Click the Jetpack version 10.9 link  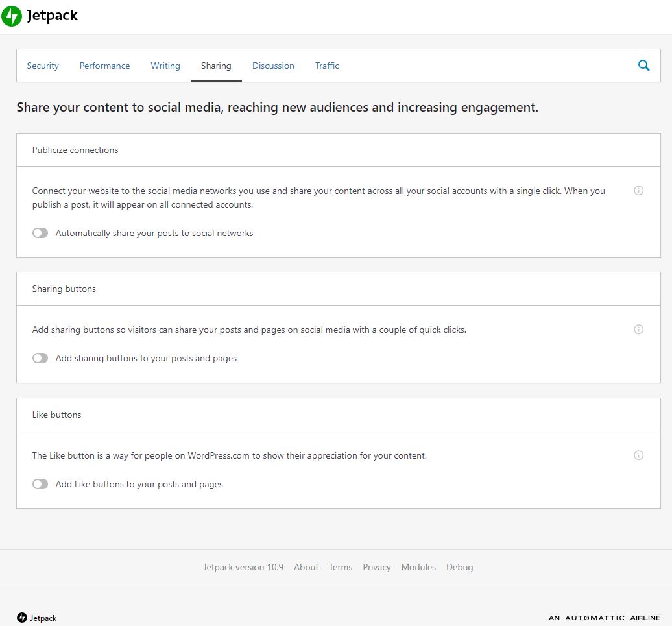(243, 567)
